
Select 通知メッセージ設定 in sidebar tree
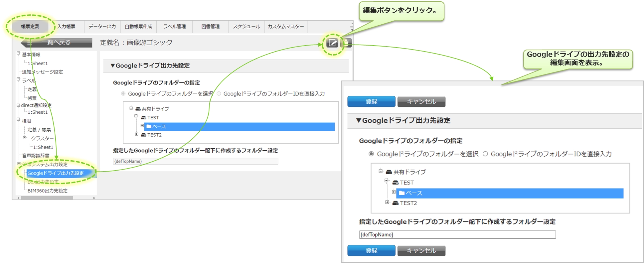pos(43,72)
